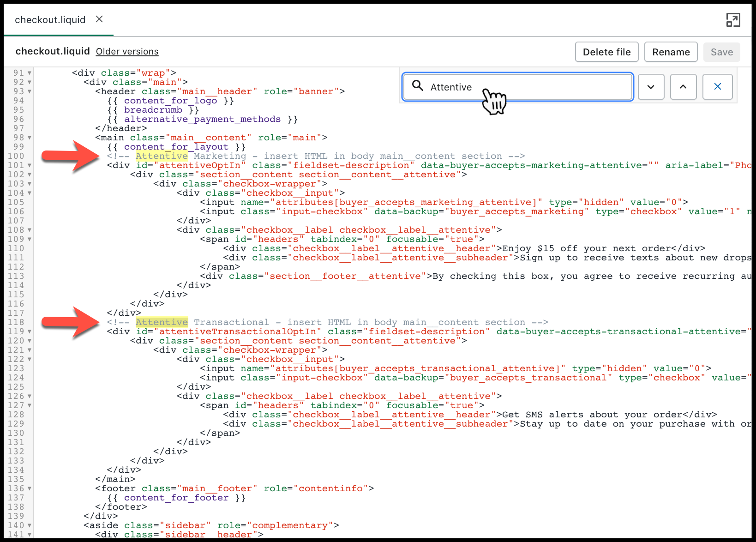Screen dimensions: 756x542
Task: Select the checkout.liquid tab
Action: 50,20
